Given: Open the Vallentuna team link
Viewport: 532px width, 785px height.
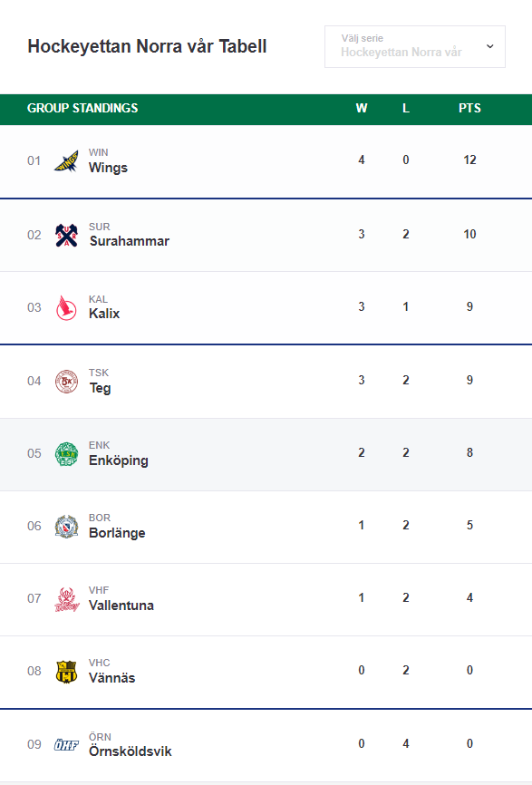Looking at the screenshot, I should click(x=121, y=606).
